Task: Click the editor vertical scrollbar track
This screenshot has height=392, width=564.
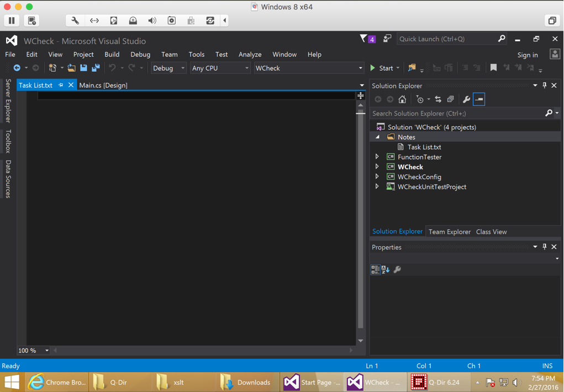Action: tap(361, 221)
